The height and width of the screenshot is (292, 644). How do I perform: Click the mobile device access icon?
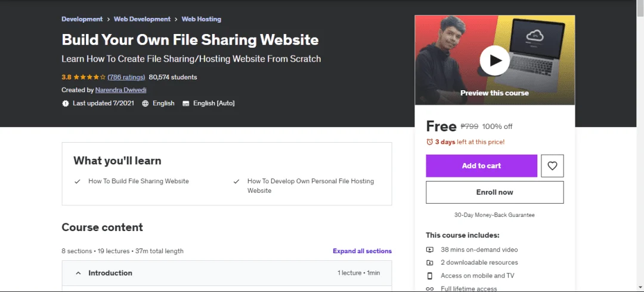tap(429, 275)
